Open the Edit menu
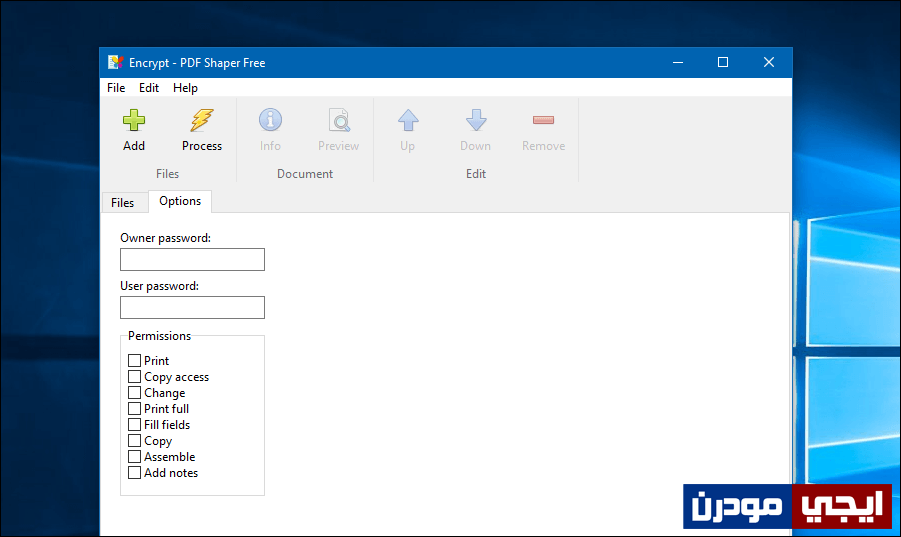Image resolution: width=901 pixels, height=537 pixels. (x=149, y=88)
